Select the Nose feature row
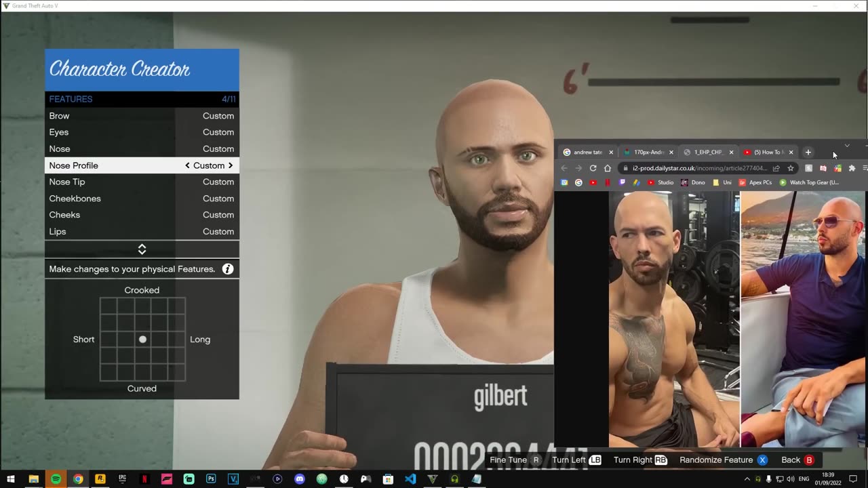This screenshot has width=868, height=488. point(142,148)
